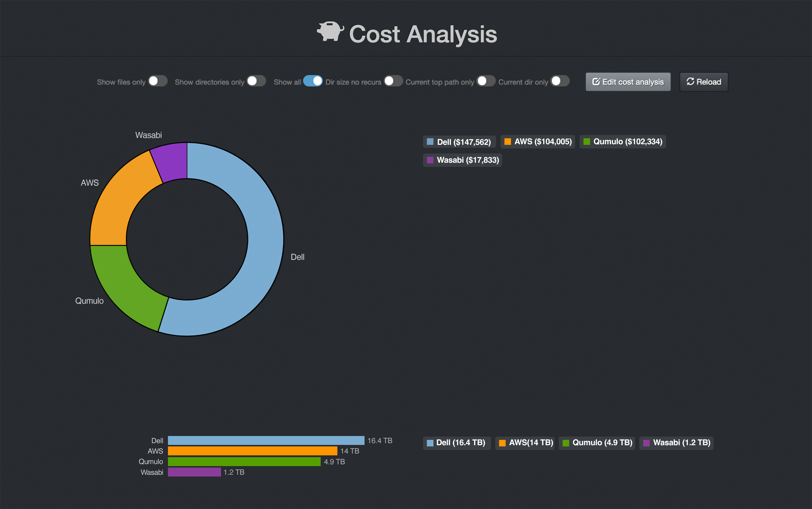The height and width of the screenshot is (509, 812).
Task: Click the purple Wasabi donut slice
Action: tap(172, 162)
